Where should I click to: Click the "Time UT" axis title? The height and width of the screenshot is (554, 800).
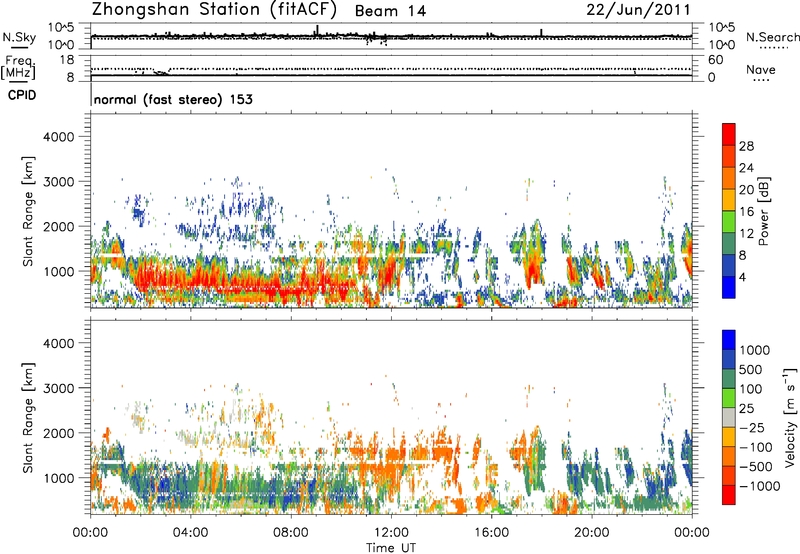pos(391,548)
